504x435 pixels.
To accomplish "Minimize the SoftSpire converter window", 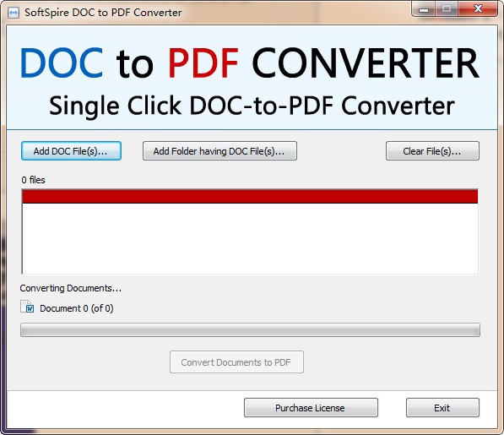I will tap(423, 9).
